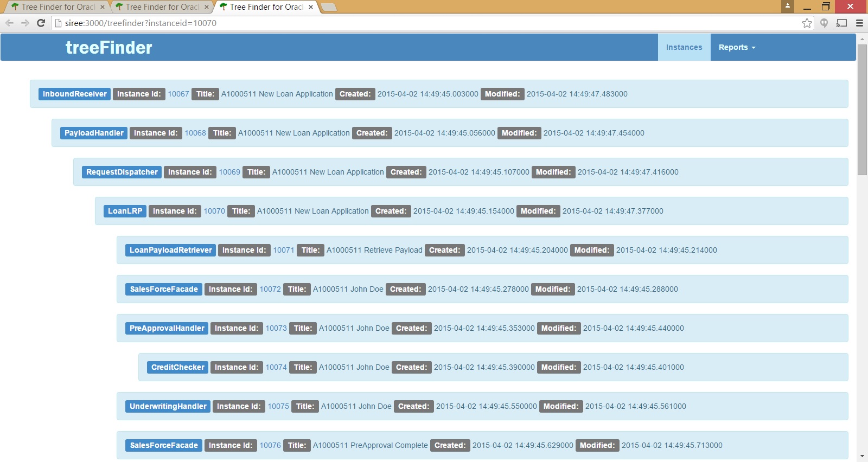Open instance 10069 link
Screen dimensions: 868x462
pos(229,172)
